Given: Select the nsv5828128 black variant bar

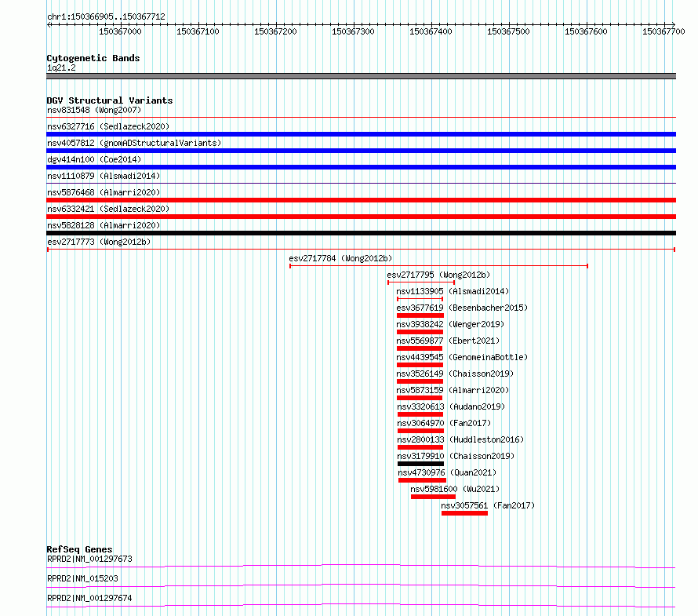Looking at the screenshot, I should click(x=361, y=233).
